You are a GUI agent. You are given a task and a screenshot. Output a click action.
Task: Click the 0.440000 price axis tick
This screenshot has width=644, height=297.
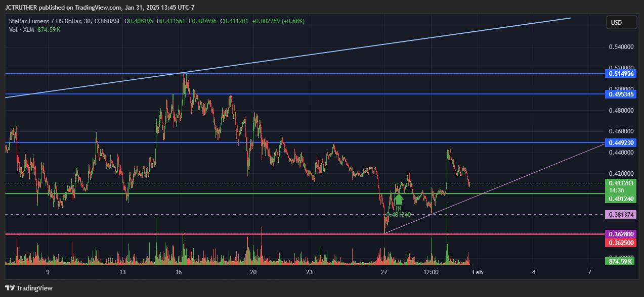621,152
